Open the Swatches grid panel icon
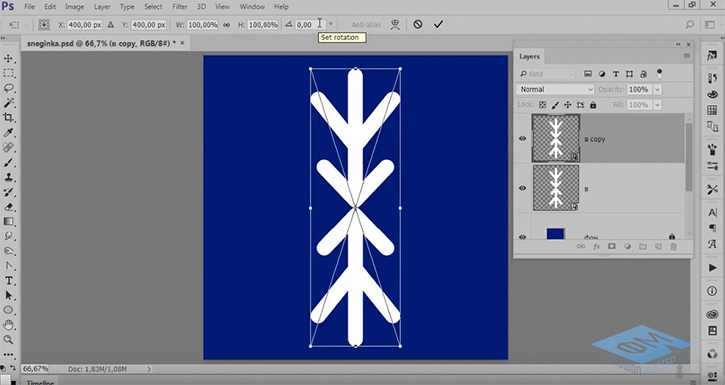The image size is (725, 385). [x=712, y=110]
